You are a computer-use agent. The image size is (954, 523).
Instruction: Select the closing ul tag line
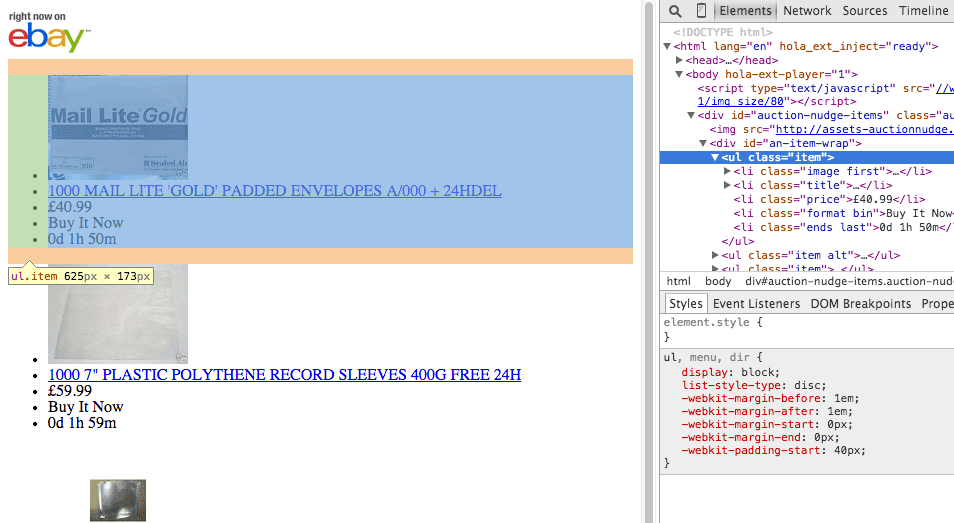point(738,241)
